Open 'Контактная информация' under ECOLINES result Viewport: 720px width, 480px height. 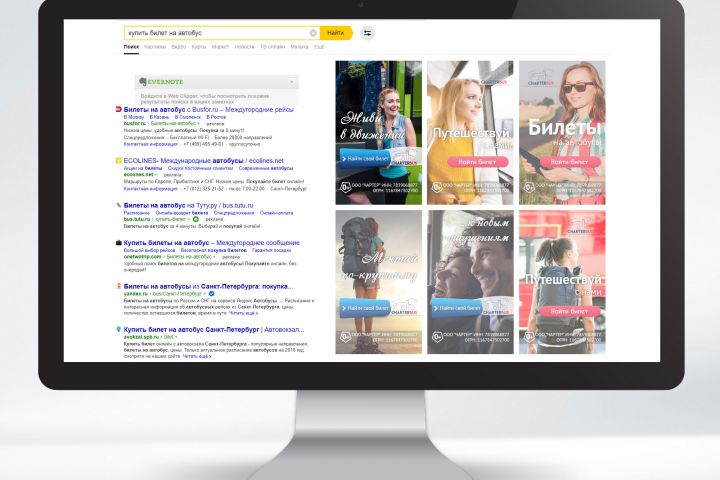click(x=151, y=189)
